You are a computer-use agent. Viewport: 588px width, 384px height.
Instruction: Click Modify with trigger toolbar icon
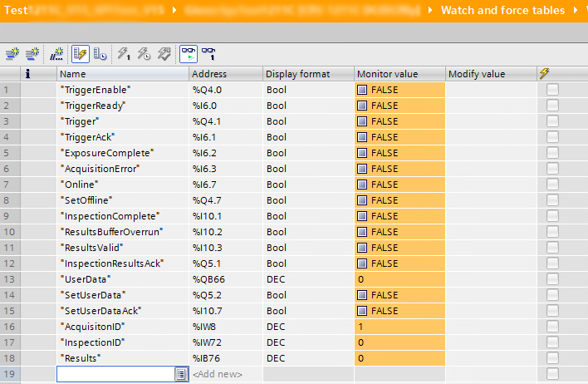(144, 52)
